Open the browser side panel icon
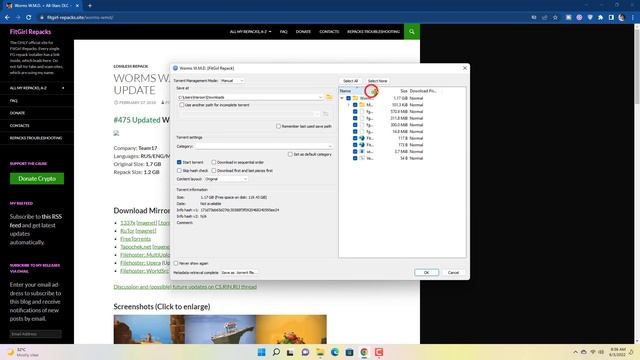 611,18
